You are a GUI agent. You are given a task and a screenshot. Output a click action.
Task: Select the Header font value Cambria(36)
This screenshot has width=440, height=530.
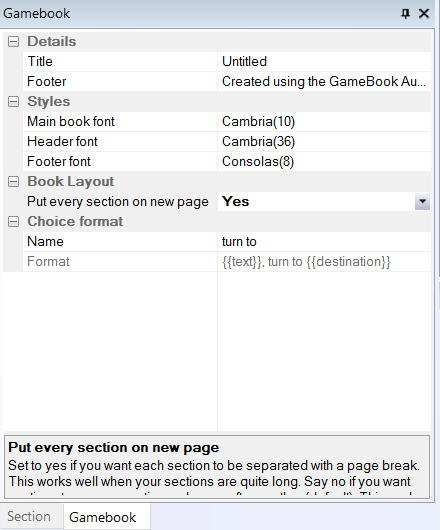324,141
